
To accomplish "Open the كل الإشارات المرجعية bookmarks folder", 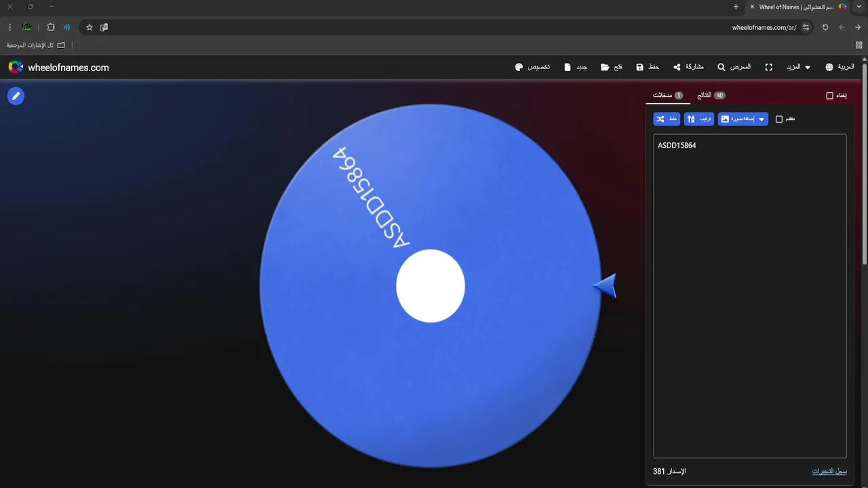I will point(35,45).
